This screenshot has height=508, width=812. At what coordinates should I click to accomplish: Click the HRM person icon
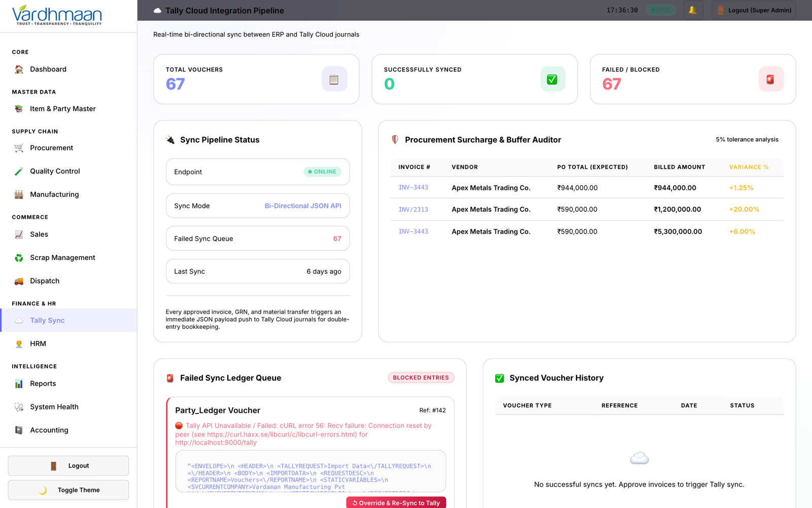click(19, 344)
